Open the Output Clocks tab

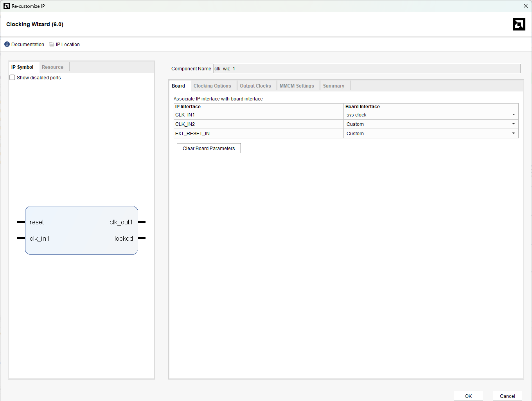pyautogui.click(x=255, y=86)
